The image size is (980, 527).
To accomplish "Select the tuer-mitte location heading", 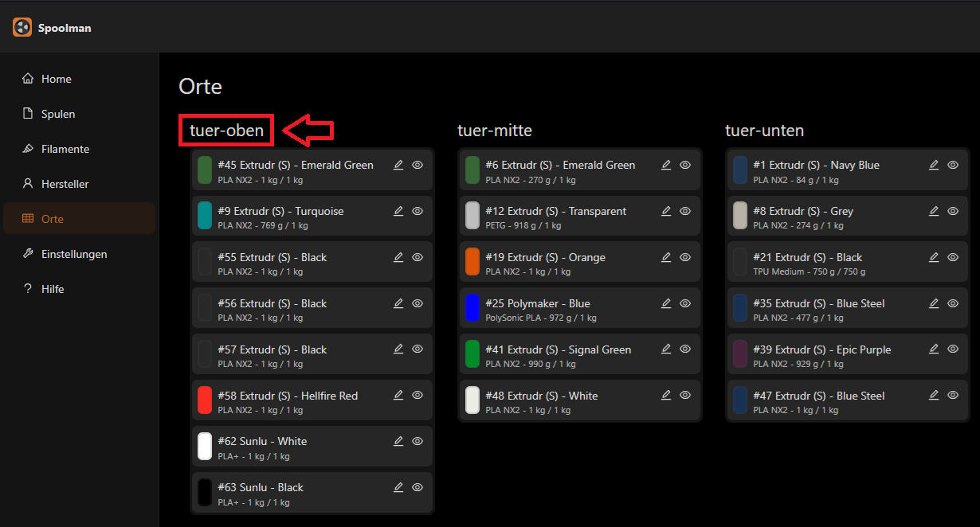I will coord(495,131).
